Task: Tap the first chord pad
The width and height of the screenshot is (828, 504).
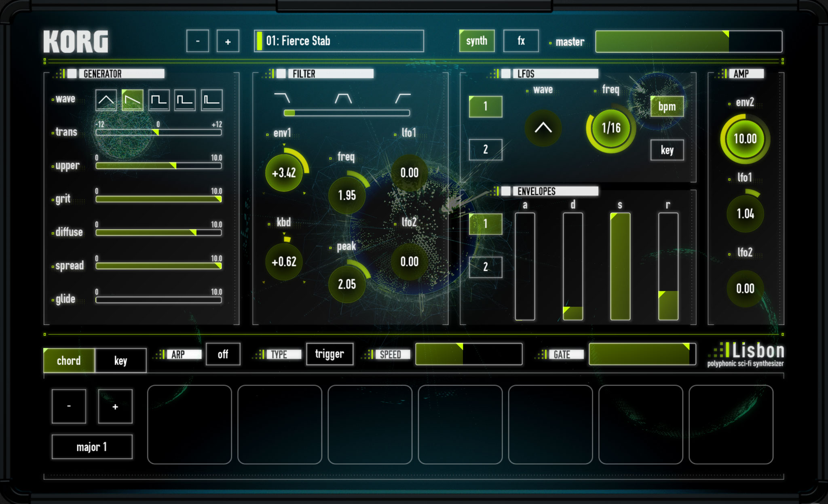Action: 190,424
